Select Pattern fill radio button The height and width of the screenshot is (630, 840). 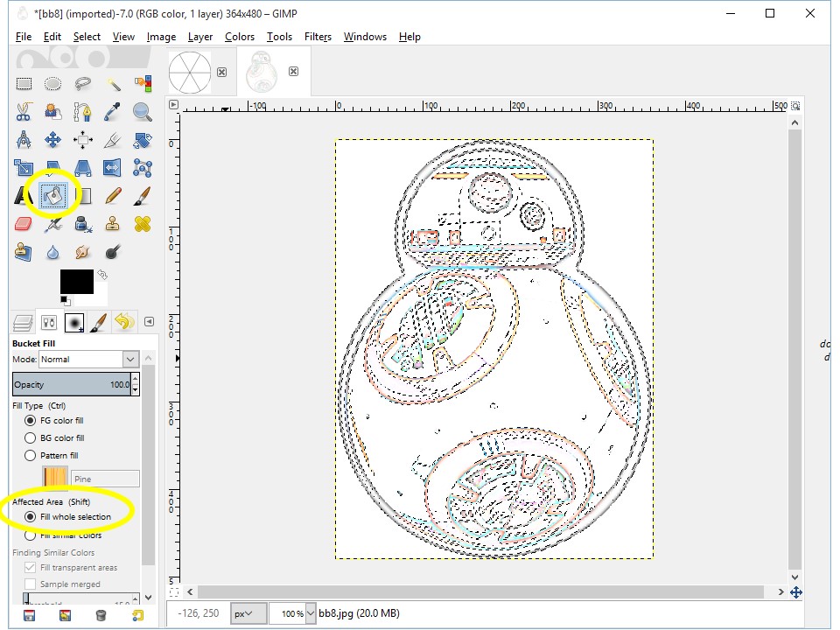(x=31, y=455)
